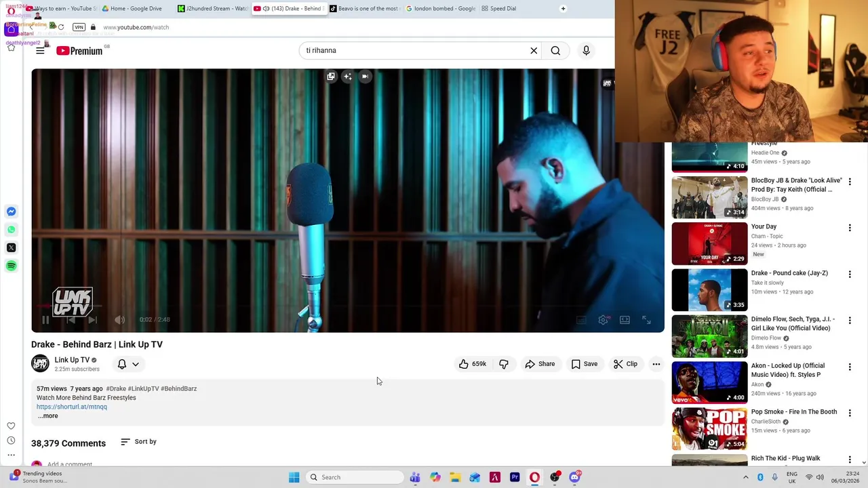Switch to 'J2hundred Stream' tab

[213, 9]
